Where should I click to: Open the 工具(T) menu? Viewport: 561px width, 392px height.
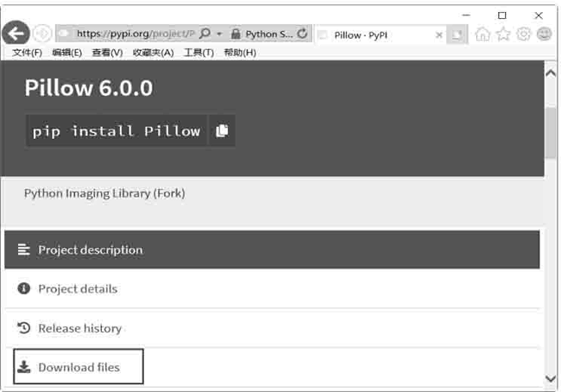(199, 53)
